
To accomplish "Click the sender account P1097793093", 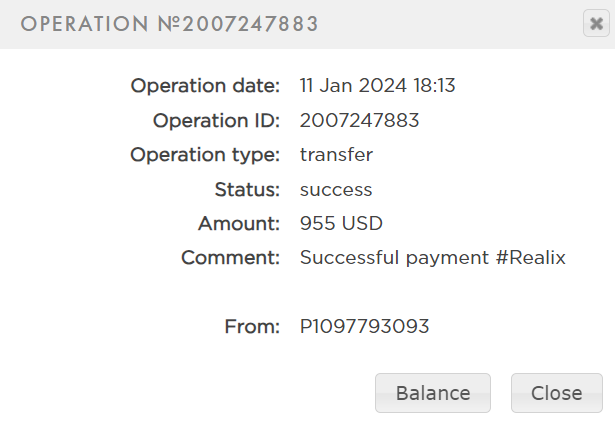I will (x=364, y=327).
